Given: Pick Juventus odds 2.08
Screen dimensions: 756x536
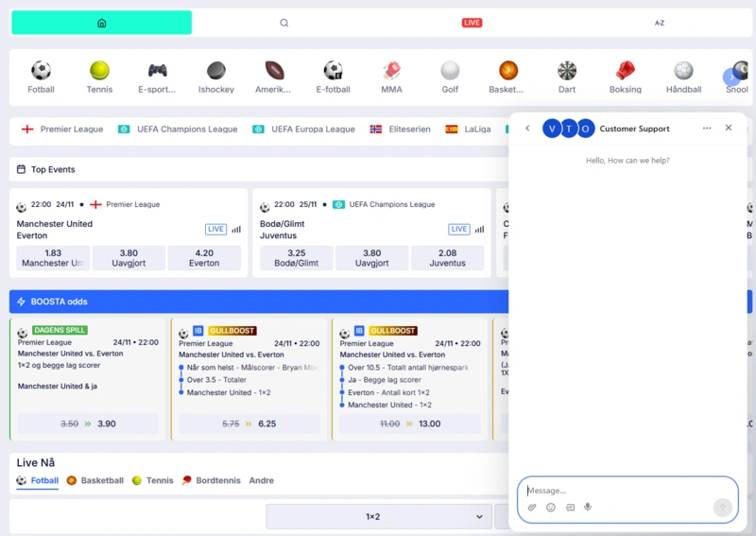Looking at the screenshot, I should [x=447, y=258].
